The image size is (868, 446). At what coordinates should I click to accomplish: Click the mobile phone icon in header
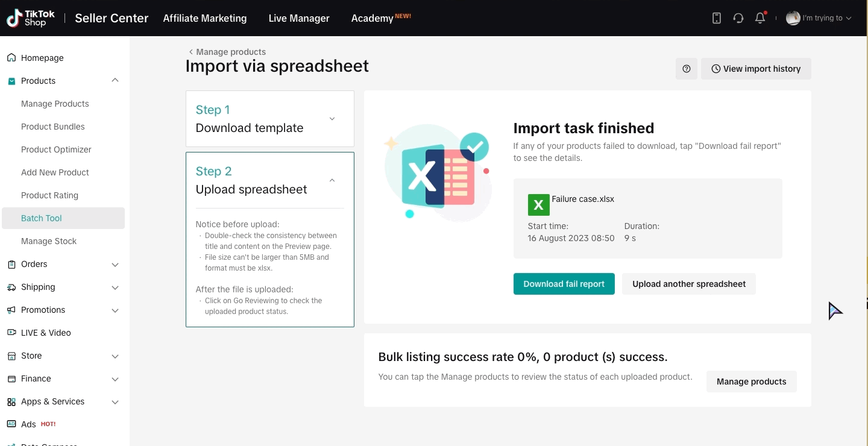[x=717, y=18]
